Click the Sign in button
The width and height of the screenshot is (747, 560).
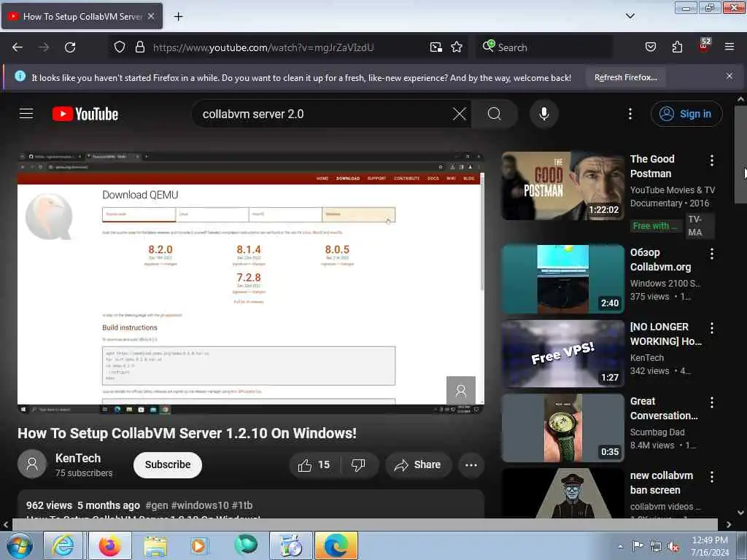point(686,114)
